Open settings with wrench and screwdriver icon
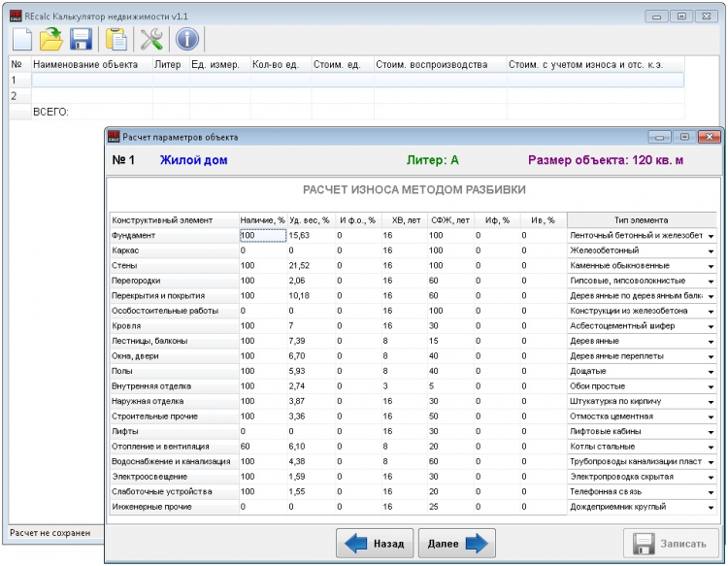This screenshot has width=728, height=566. click(151, 39)
